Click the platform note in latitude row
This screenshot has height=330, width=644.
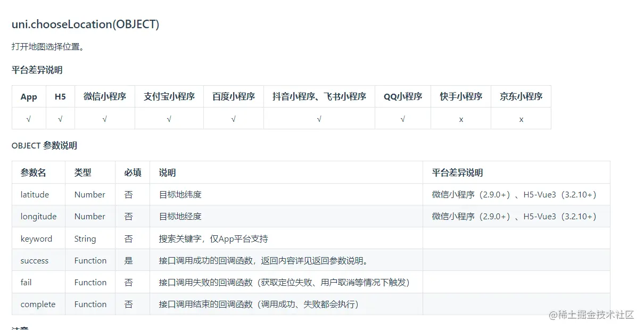pos(514,195)
